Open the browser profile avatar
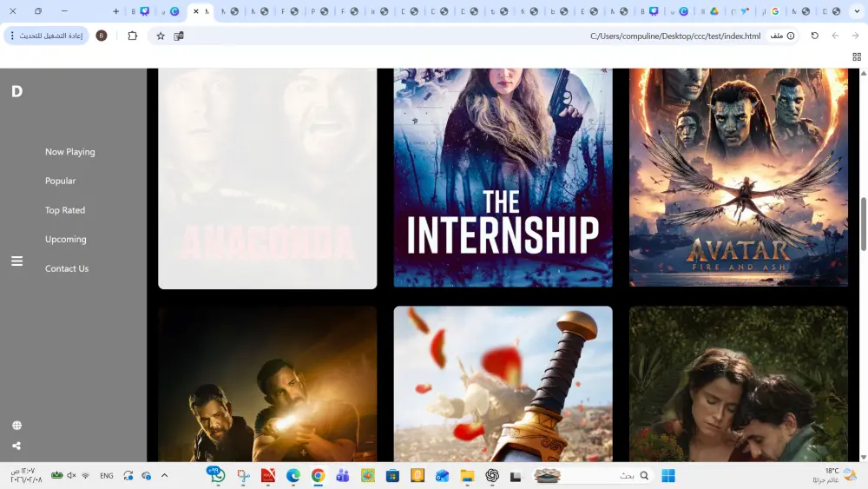This screenshot has width=868, height=489. pos(102,36)
